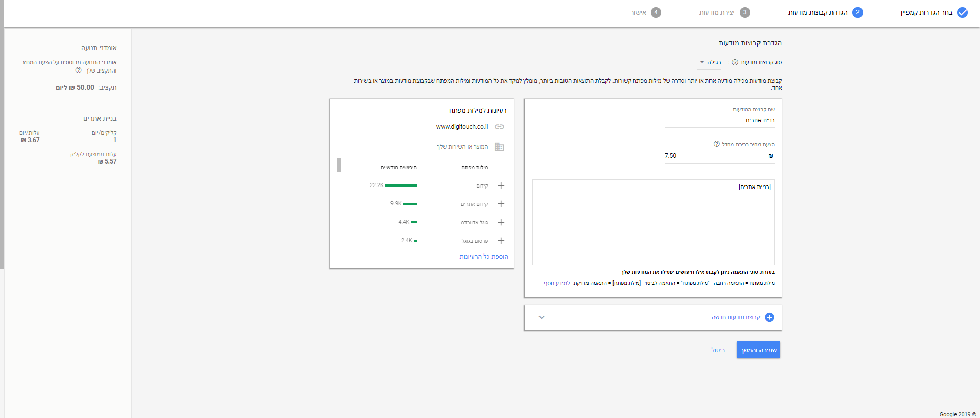This screenshot has width=980, height=418.
Task: Open 'למידע נוסף' learn more link
Action: point(557,283)
